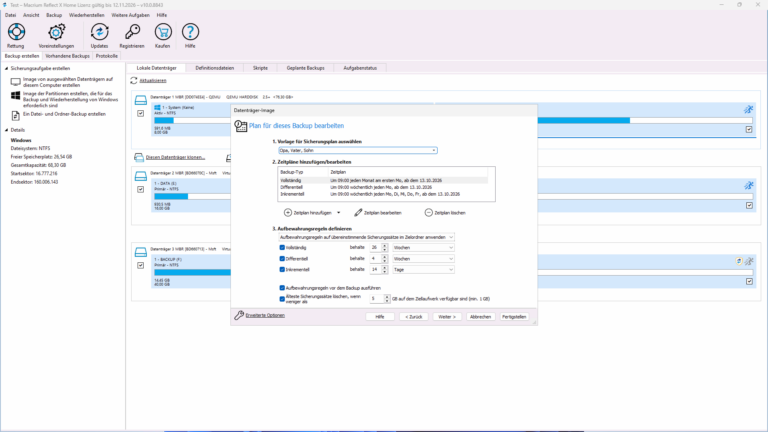Image resolution: width=768 pixels, height=432 pixels.
Task: Click the running figure icon on the DATA partition row
Action: (748, 185)
